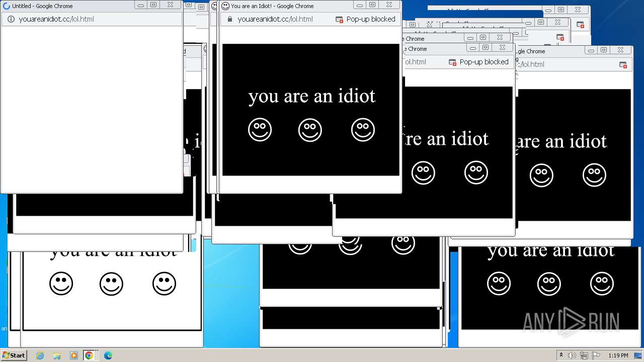Click pop-up blocked icon in 'You are an Idiot!' window
644x362 pixels.
point(340,19)
